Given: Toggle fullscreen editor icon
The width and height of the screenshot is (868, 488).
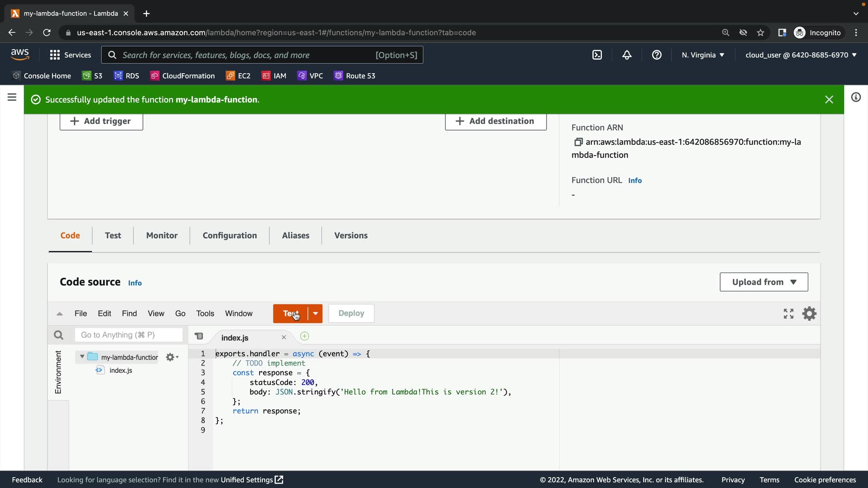Looking at the screenshot, I should 788,314.
